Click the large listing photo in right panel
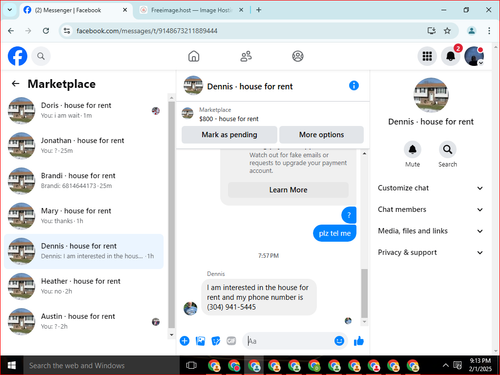 (431, 95)
